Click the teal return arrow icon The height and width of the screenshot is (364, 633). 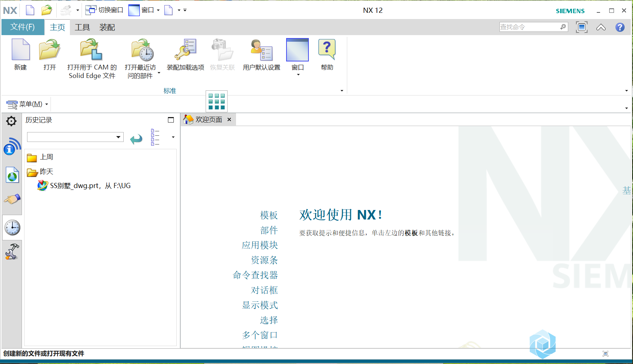point(136,139)
